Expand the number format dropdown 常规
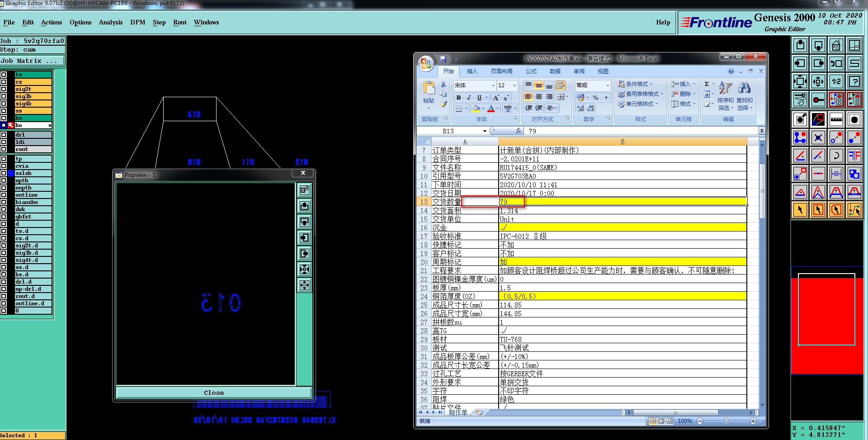This screenshot has height=440, width=868. click(x=607, y=85)
